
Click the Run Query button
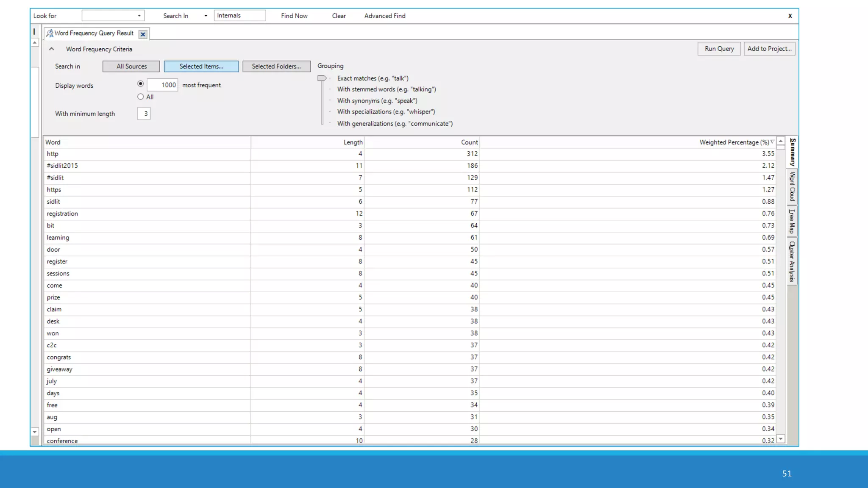click(719, 49)
